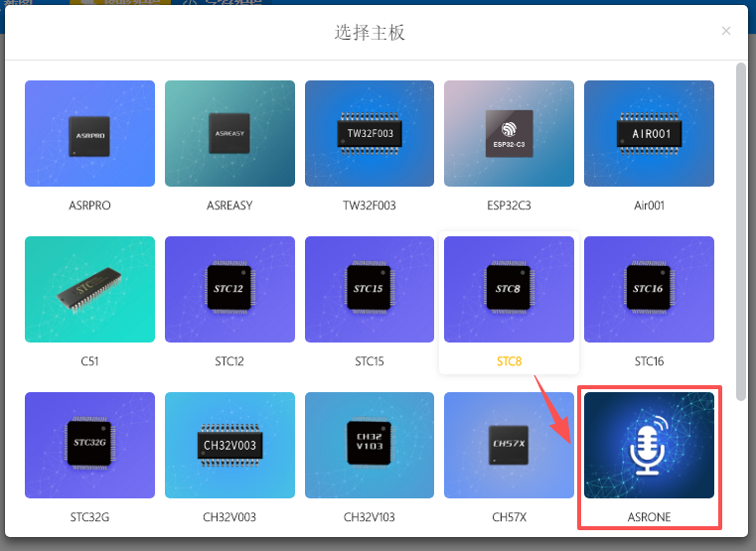
Task: Click the CH57X label text
Action: point(510,517)
